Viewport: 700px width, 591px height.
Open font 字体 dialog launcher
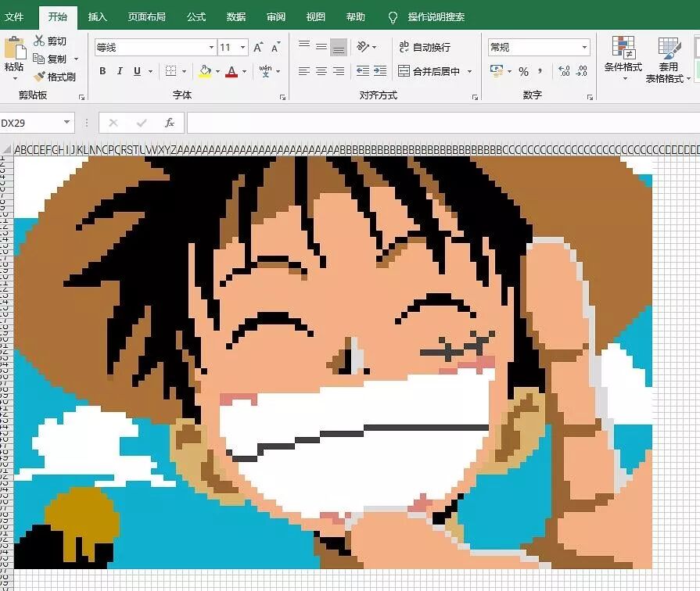[282, 97]
